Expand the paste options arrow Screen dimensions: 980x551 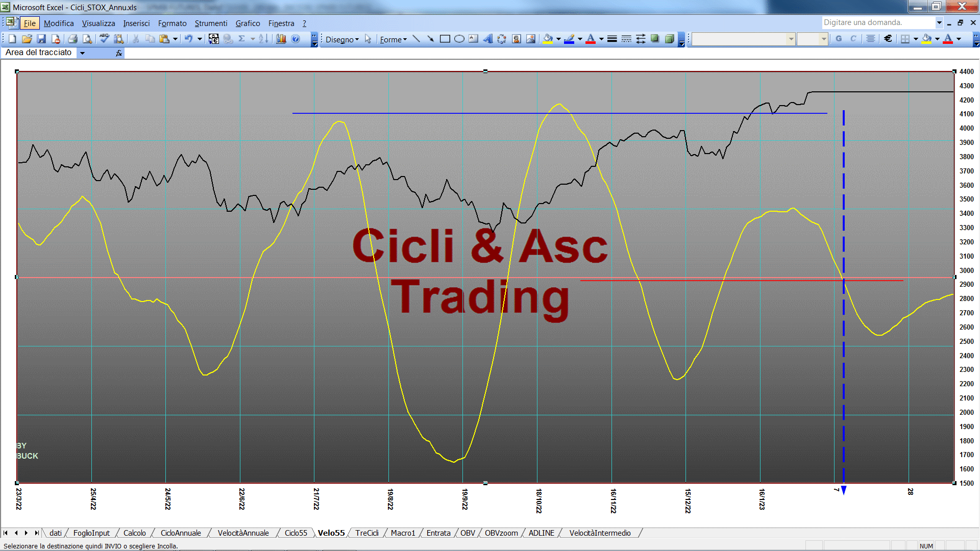[x=175, y=39]
